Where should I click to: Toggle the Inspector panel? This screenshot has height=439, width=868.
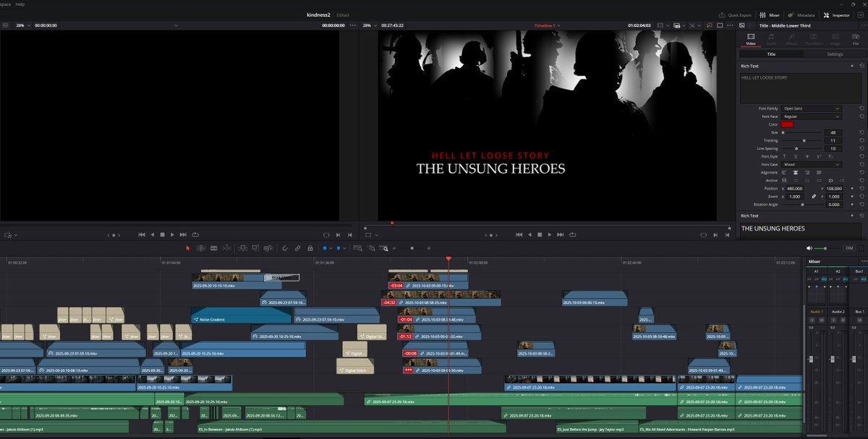click(836, 14)
